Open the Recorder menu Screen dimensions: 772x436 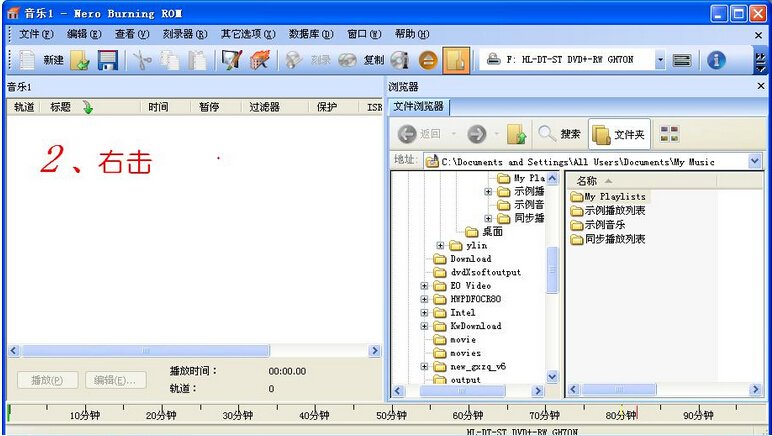(185, 34)
